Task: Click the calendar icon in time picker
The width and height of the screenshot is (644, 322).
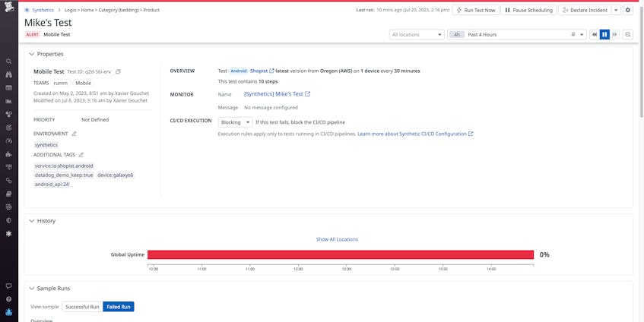Action: (573, 35)
